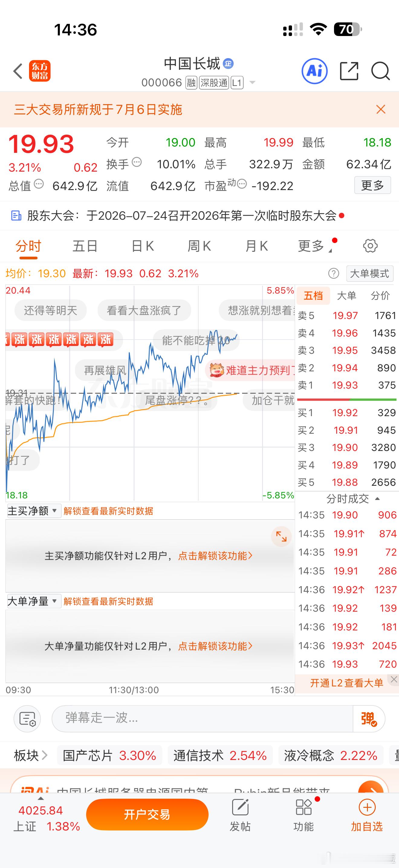Tap the 弹幕走一波 input field
Viewport: 399px width, 868px height.
(x=202, y=719)
